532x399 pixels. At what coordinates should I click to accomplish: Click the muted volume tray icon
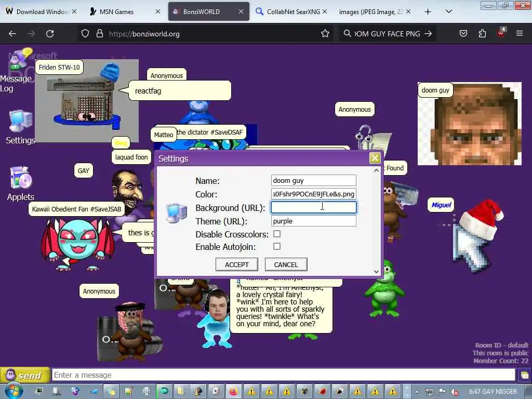(455, 392)
